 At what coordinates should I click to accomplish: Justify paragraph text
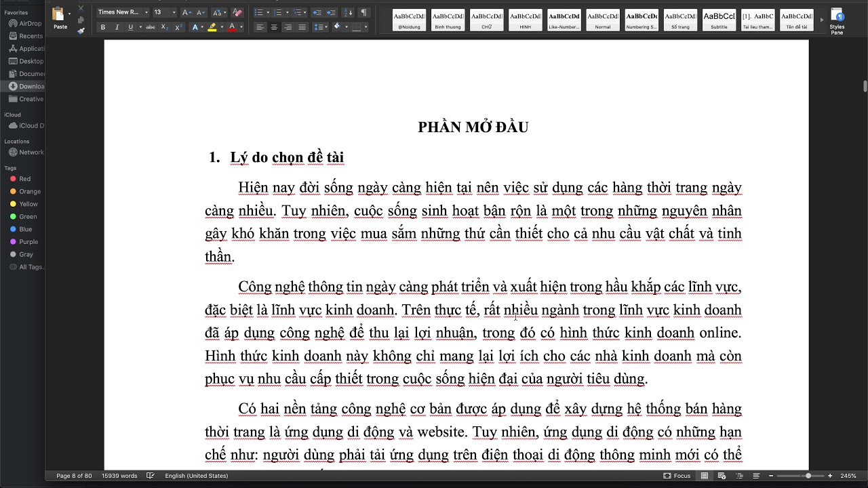pyautogui.click(x=302, y=27)
